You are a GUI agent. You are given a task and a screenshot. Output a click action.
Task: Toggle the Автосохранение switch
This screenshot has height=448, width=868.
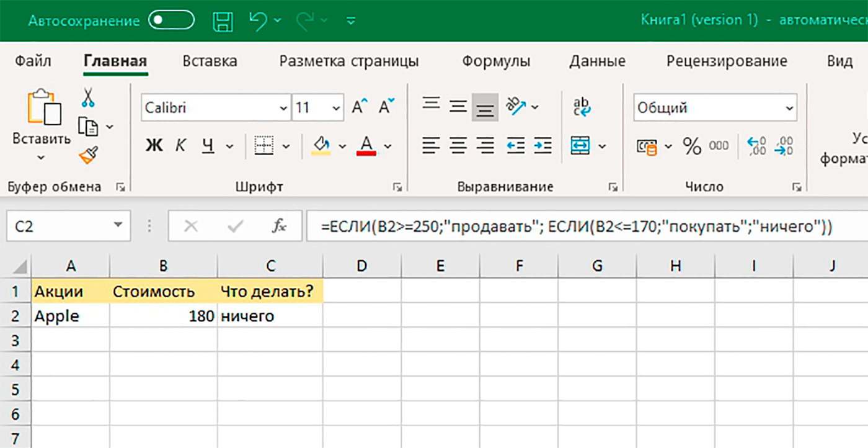pos(171,21)
